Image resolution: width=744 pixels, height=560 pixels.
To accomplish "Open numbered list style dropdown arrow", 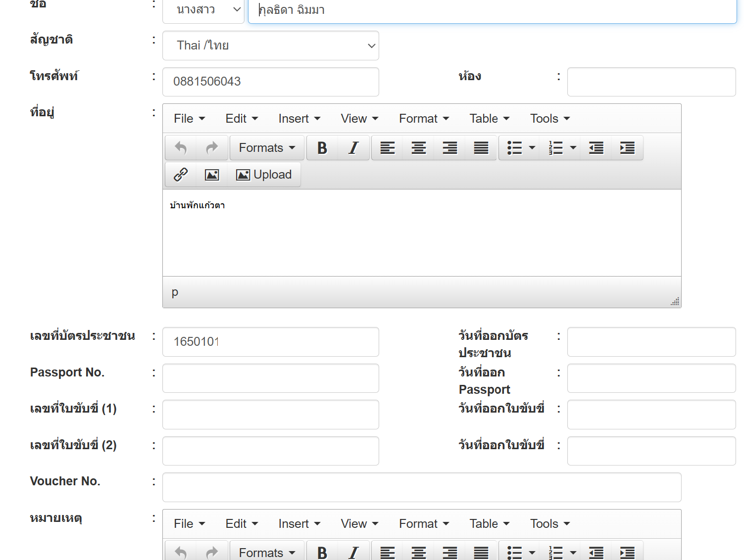I will coord(574,148).
